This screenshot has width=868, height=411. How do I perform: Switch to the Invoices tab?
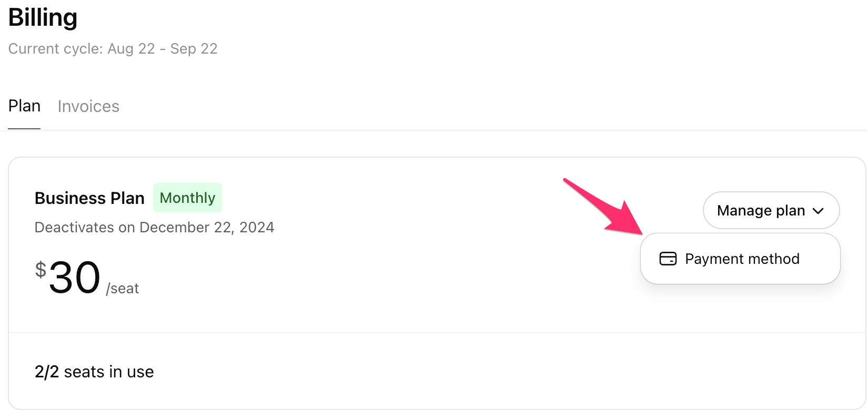tap(88, 106)
